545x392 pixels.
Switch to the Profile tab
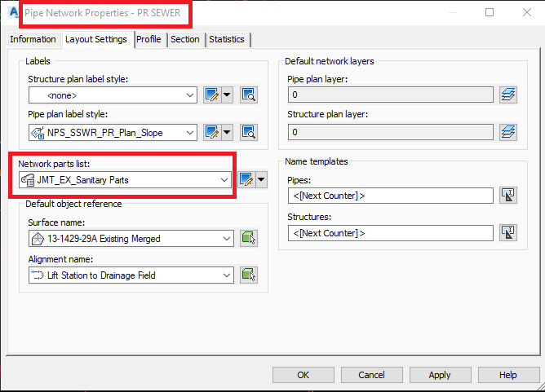coord(148,39)
